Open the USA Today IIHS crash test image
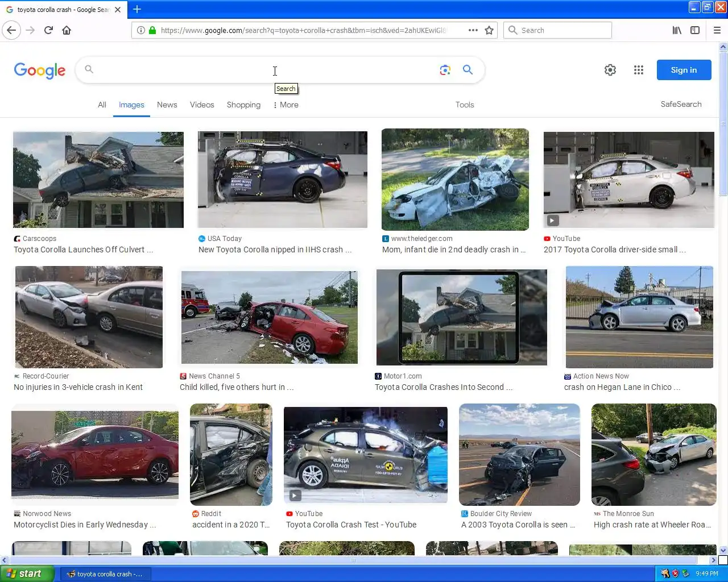 point(283,180)
